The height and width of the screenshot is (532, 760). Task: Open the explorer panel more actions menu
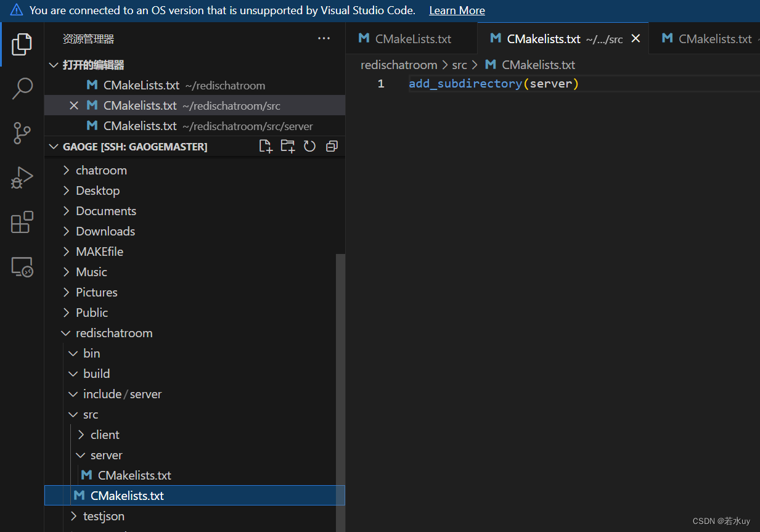point(324,39)
